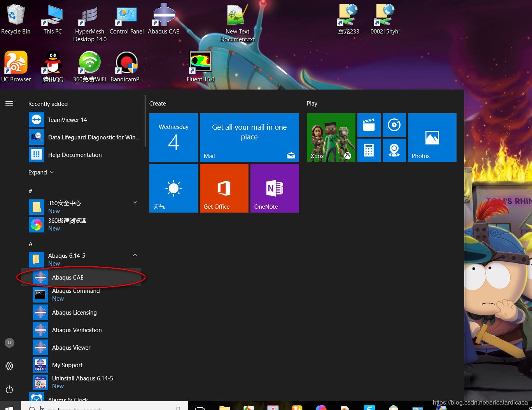Open Settings gear in the Start sidebar
532x410 pixels.
tap(9, 366)
